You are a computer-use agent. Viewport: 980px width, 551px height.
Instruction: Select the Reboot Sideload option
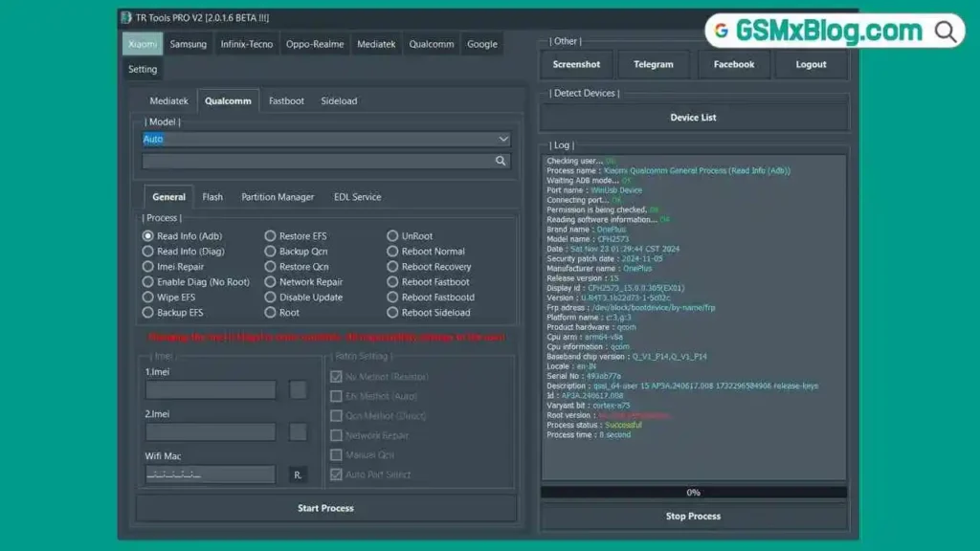[x=392, y=313]
